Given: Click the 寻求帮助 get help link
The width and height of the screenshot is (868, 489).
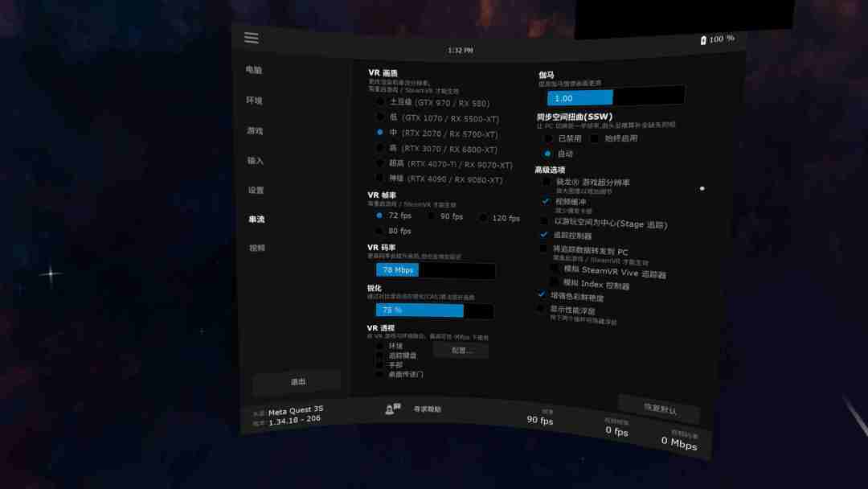Looking at the screenshot, I should [x=428, y=409].
